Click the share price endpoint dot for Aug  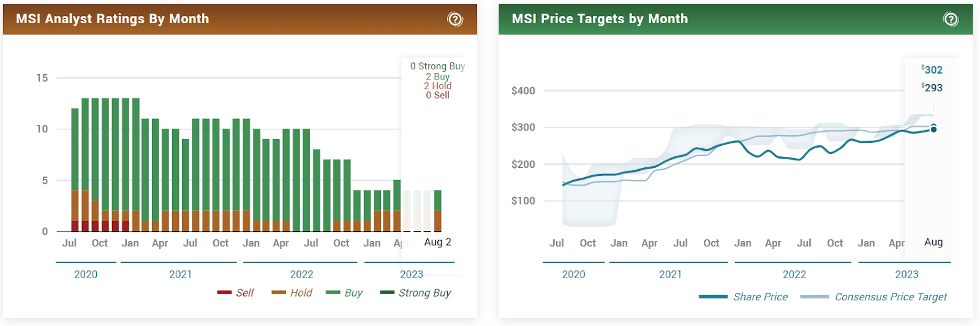933,129
